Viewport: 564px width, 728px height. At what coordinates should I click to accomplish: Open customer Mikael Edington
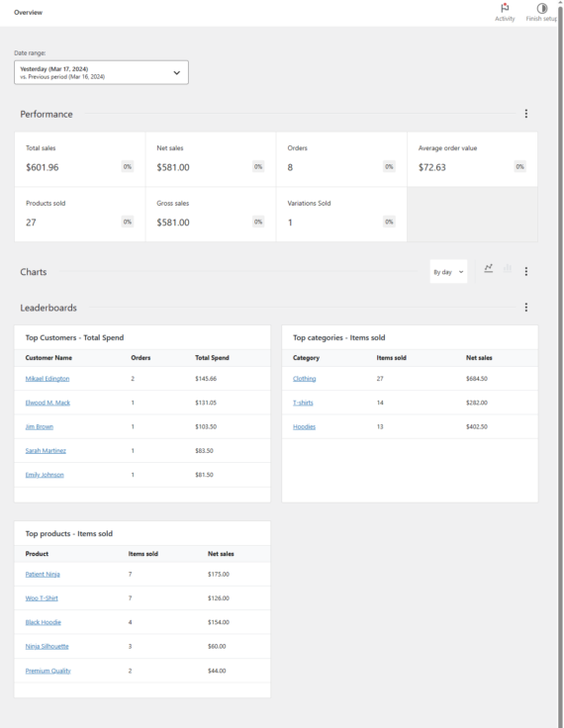click(47, 379)
